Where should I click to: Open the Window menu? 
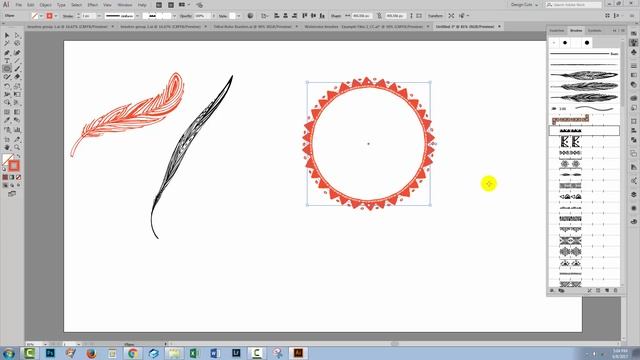[x=124, y=5]
